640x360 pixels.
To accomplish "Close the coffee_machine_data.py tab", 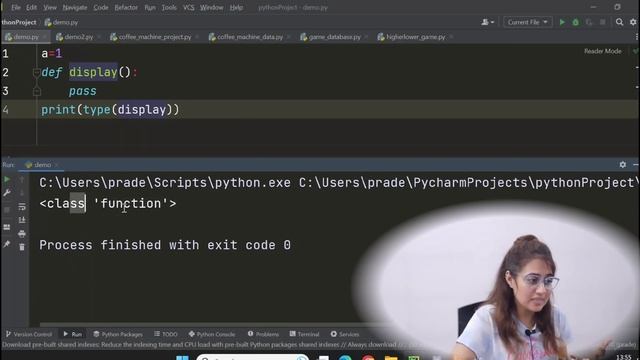I will (x=289, y=37).
